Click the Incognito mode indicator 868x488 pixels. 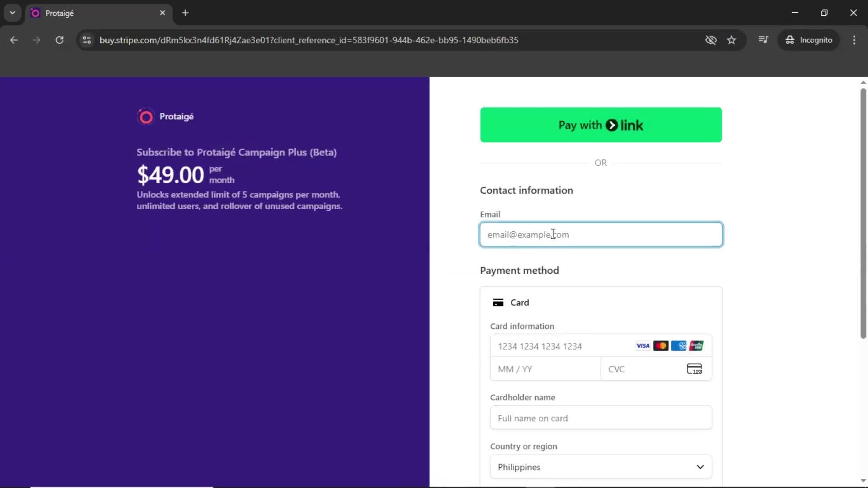point(809,40)
